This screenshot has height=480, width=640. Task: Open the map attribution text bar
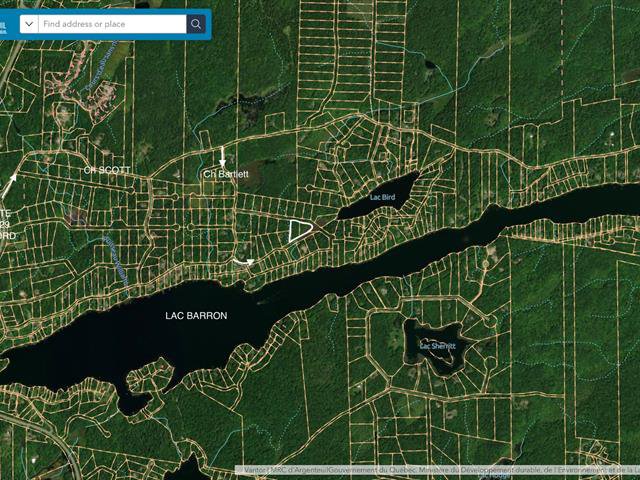tap(437, 470)
